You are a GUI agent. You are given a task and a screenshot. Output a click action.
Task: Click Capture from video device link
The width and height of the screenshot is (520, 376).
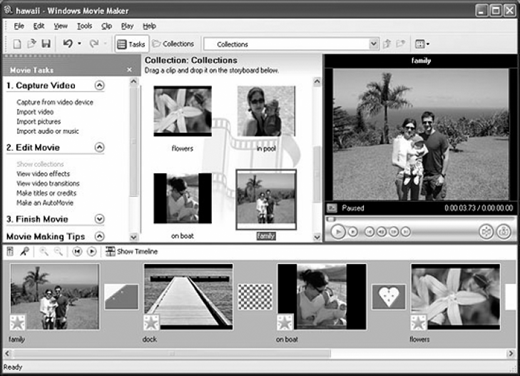(55, 102)
